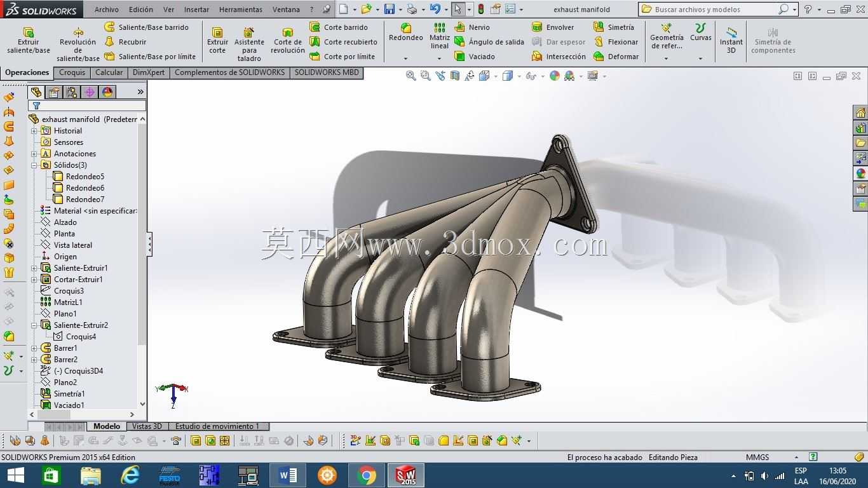Open Asistente para taladro
This screenshot has width=868, height=488.
[249, 44]
